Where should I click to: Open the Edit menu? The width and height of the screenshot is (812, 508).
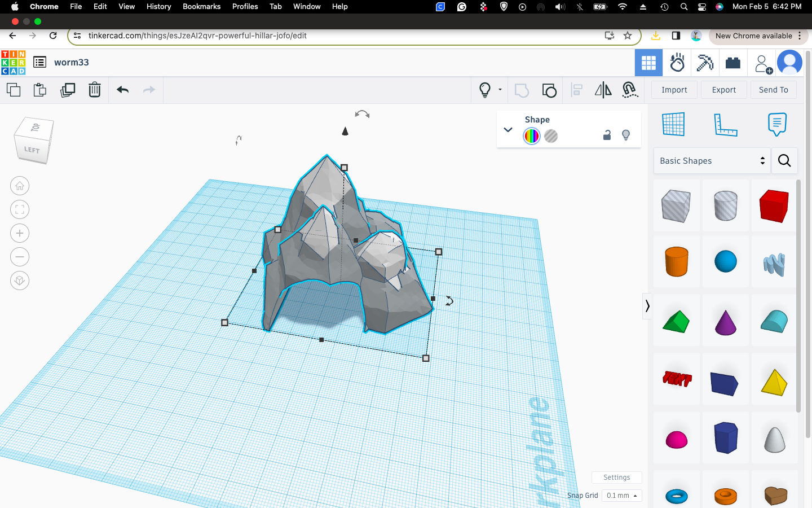pos(100,6)
